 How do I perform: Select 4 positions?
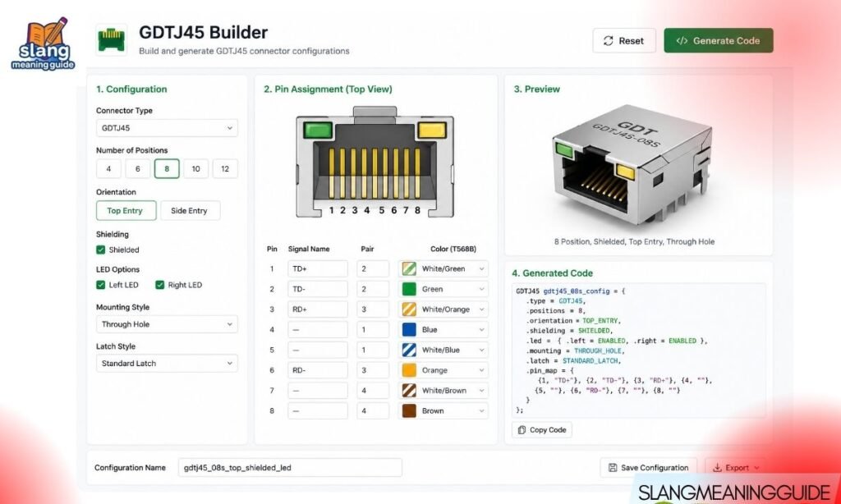coord(109,169)
